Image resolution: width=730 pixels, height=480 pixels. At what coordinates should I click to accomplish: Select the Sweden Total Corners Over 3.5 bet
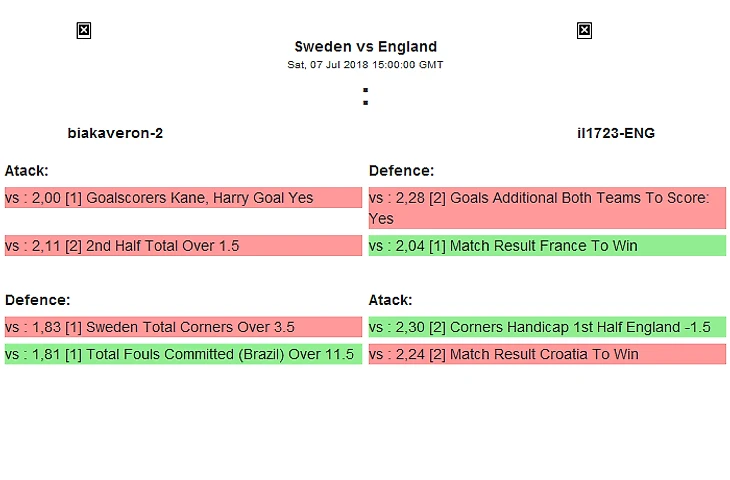pos(183,327)
